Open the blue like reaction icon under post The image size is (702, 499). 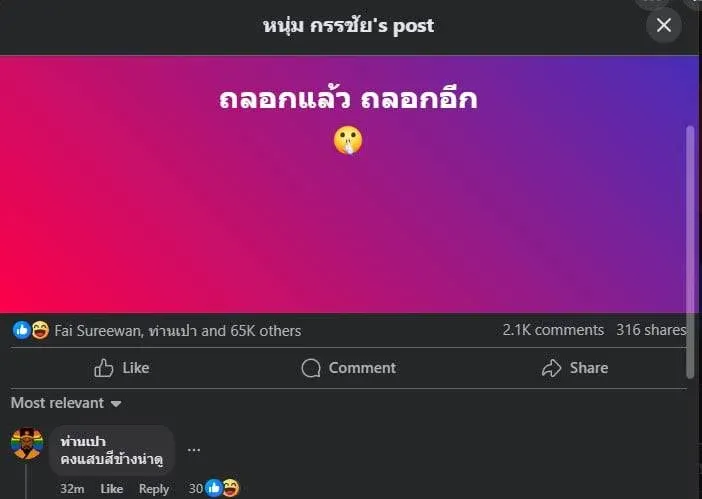(x=21, y=330)
